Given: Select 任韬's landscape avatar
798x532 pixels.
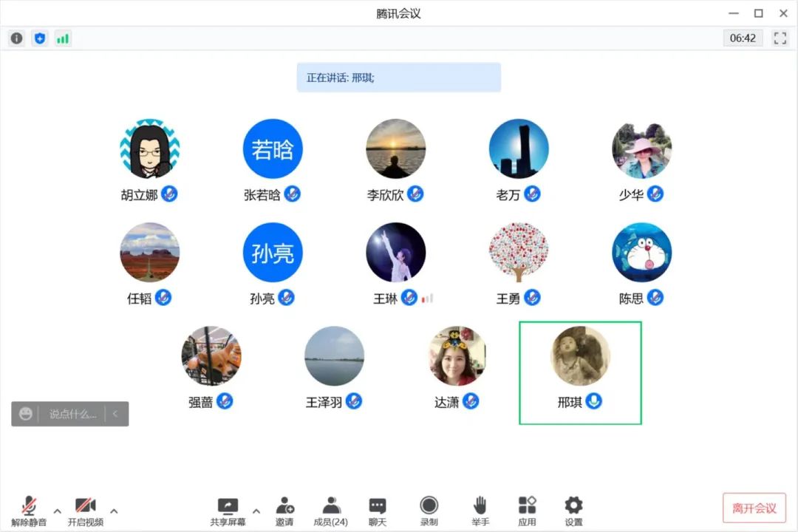Looking at the screenshot, I should click(149, 252).
